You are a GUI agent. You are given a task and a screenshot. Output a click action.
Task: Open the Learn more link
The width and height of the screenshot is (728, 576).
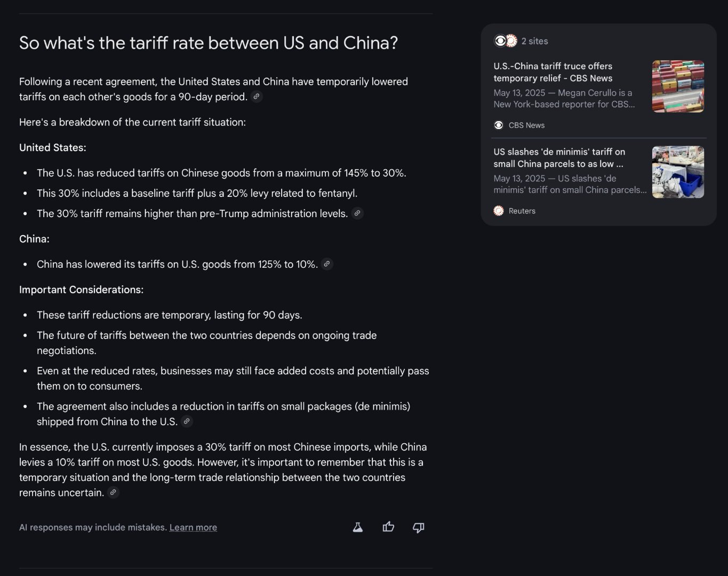click(x=193, y=527)
